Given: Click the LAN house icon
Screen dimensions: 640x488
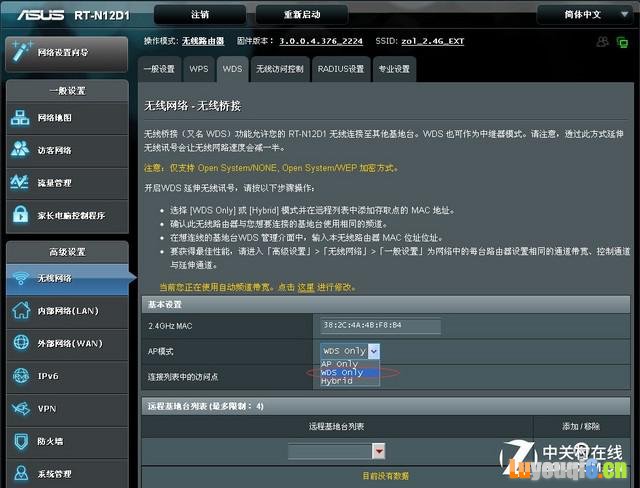Looking at the screenshot, I should pyautogui.click(x=21, y=311).
